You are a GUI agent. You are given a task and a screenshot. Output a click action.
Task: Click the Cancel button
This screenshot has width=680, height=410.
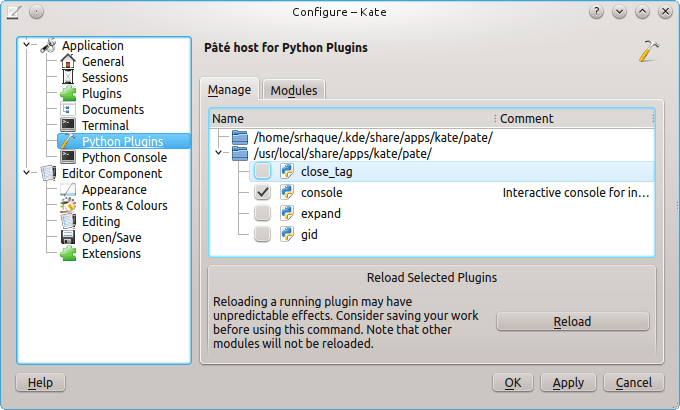click(x=634, y=383)
